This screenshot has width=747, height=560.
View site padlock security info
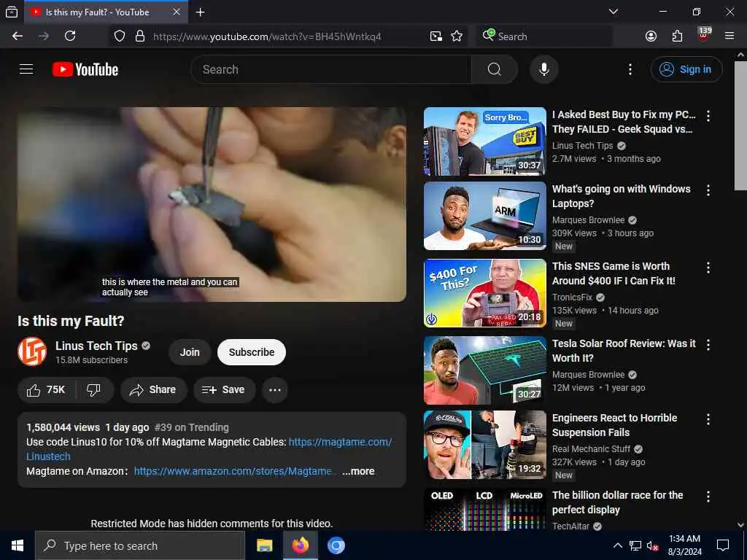pyautogui.click(x=139, y=36)
